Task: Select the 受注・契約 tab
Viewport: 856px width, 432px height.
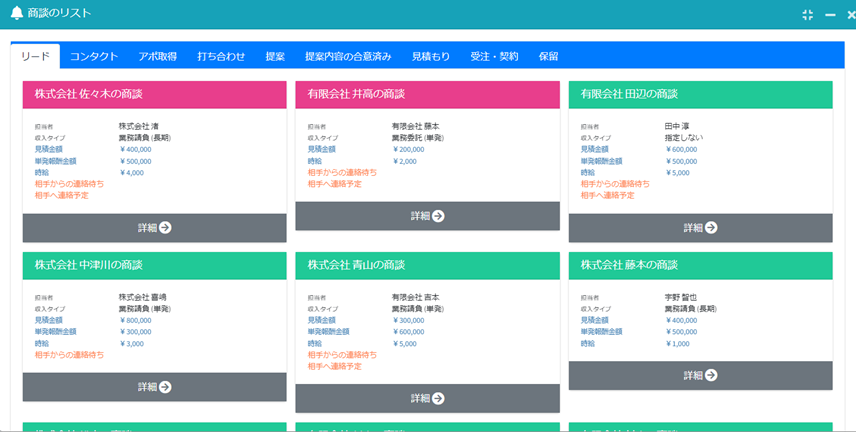Action: 494,57
